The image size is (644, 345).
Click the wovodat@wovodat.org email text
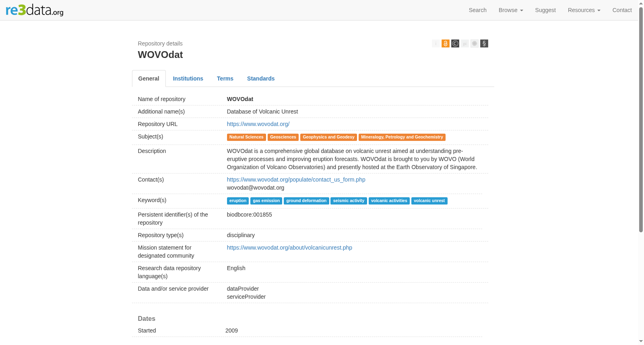pyautogui.click(x=256, y=188)
